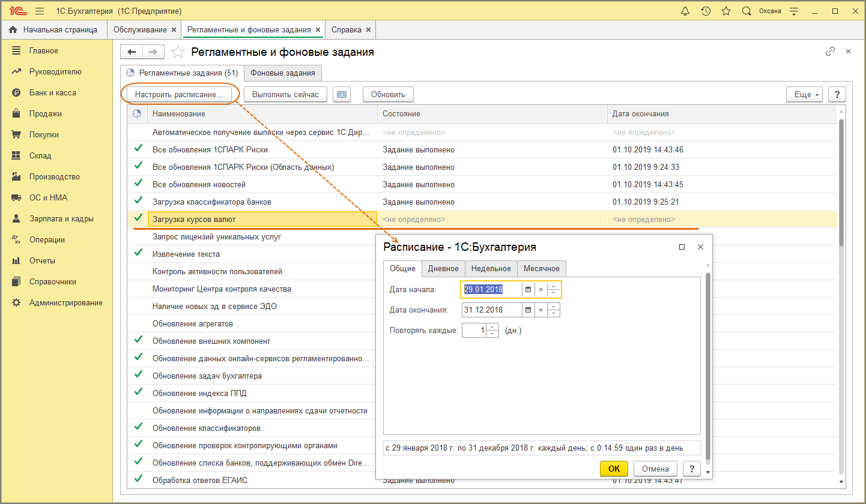Select row Обновление агрегатов
Screen dimensions: 866x504
[251, 324]
